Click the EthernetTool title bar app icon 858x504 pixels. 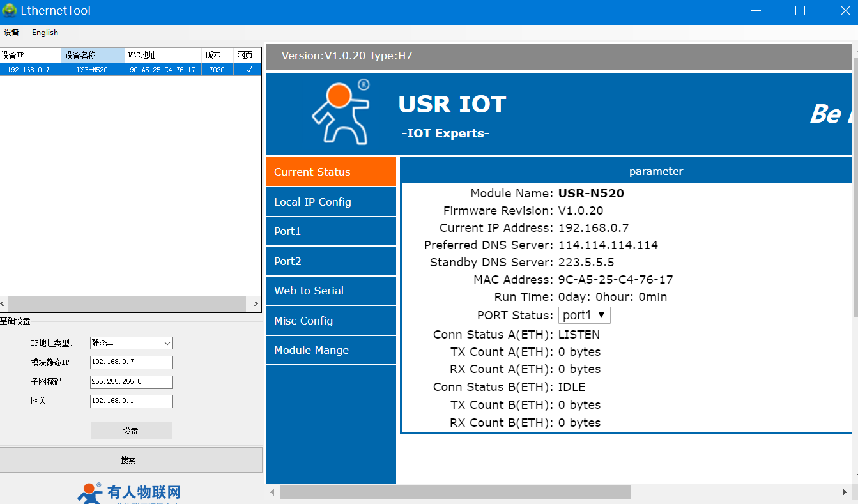tap(10, 11)
